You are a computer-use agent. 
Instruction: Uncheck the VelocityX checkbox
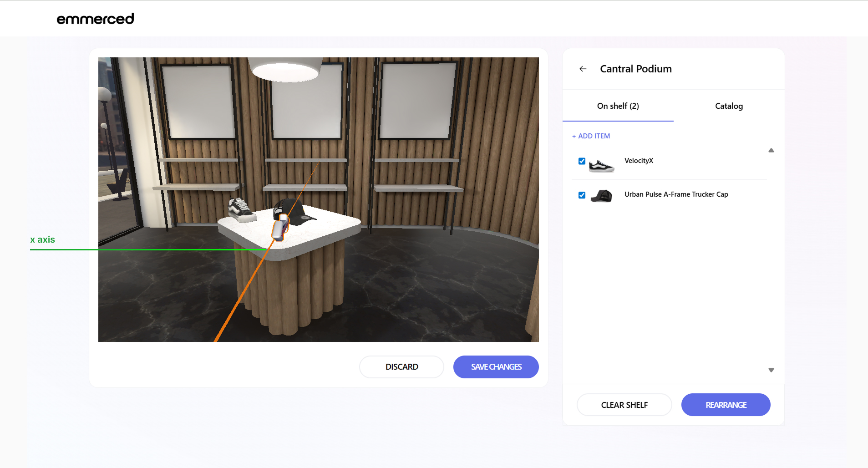tap(582, 161)
